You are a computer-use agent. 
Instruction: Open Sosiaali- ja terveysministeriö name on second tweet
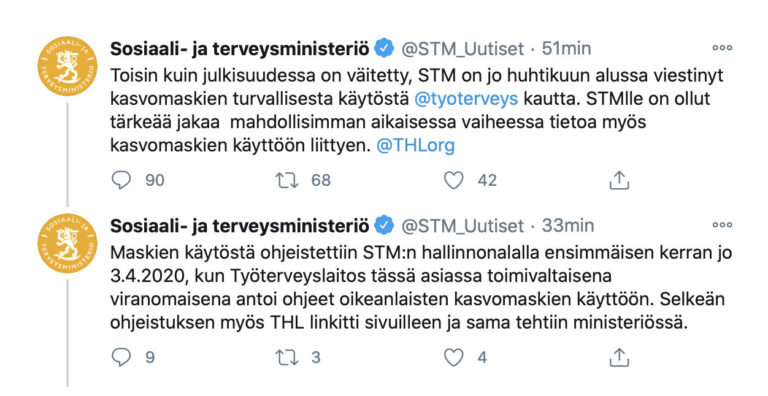point(240,226)
